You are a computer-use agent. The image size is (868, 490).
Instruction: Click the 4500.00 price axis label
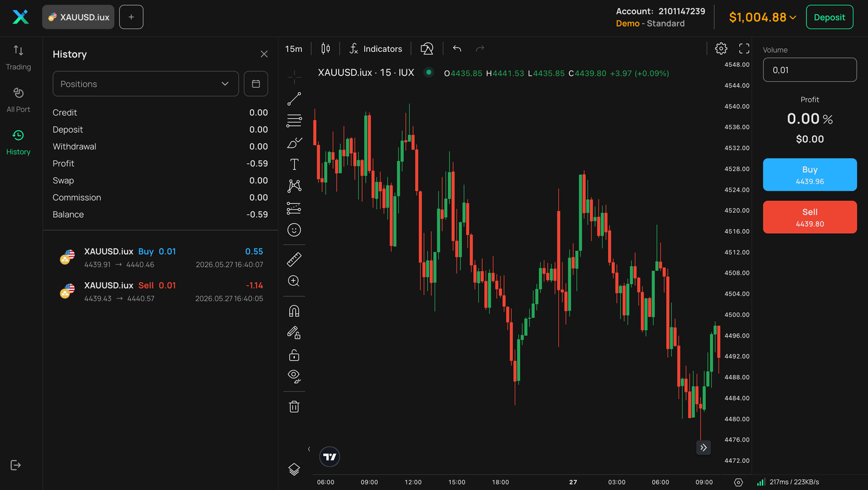tap(737, 315)
